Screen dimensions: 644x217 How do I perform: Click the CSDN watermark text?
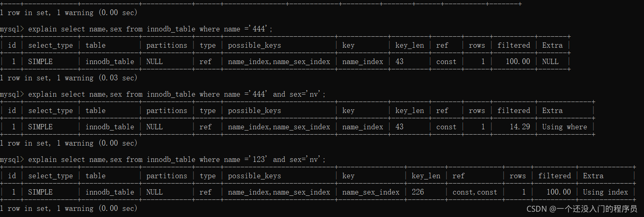click(x=582, y=209)
